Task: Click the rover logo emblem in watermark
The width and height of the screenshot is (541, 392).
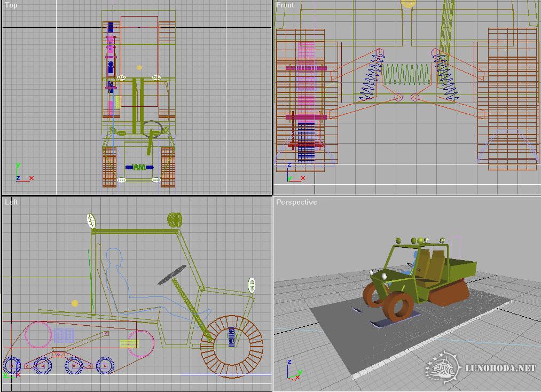Action: (443, 367)
